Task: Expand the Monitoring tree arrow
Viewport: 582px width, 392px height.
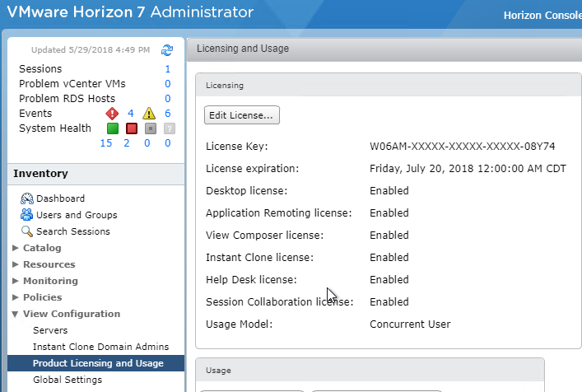Action: point(15,281)
